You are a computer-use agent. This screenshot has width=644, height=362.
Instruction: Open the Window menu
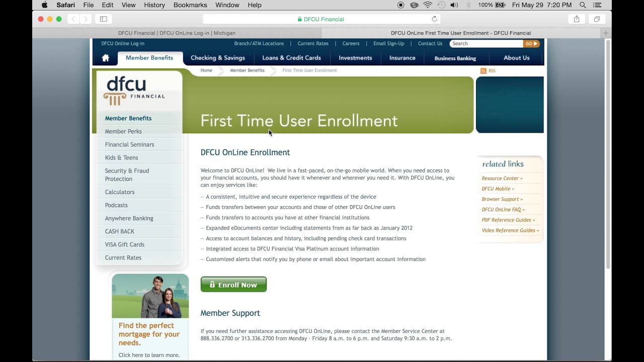(x=227, y=5)
